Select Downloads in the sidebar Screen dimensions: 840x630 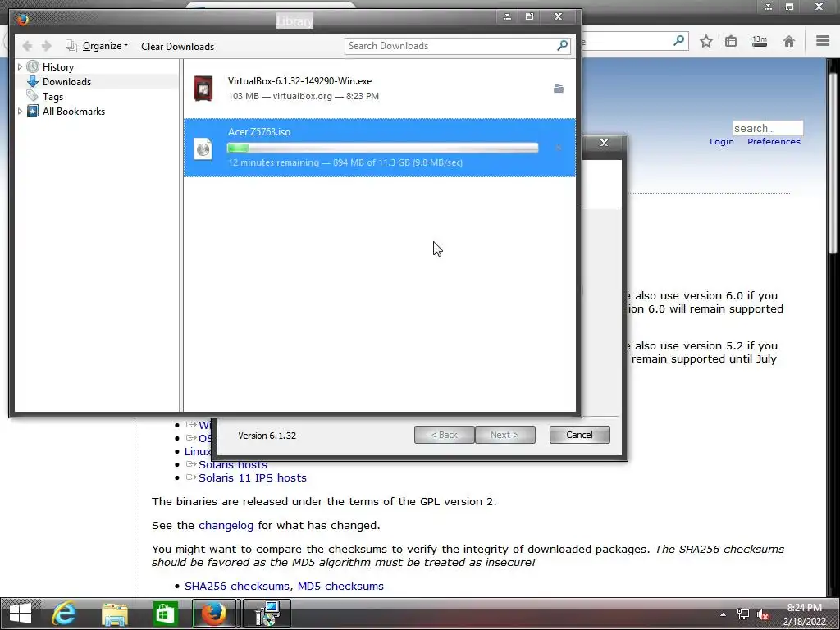pos(66,82)
